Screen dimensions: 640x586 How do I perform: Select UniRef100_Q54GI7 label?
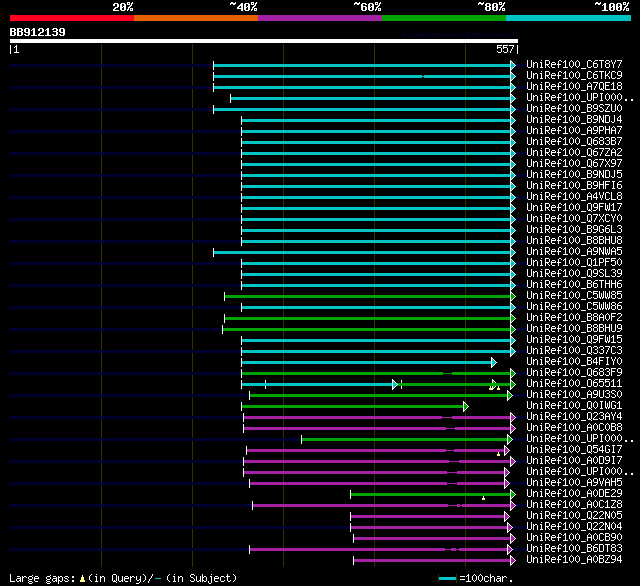tap(574, 450)
